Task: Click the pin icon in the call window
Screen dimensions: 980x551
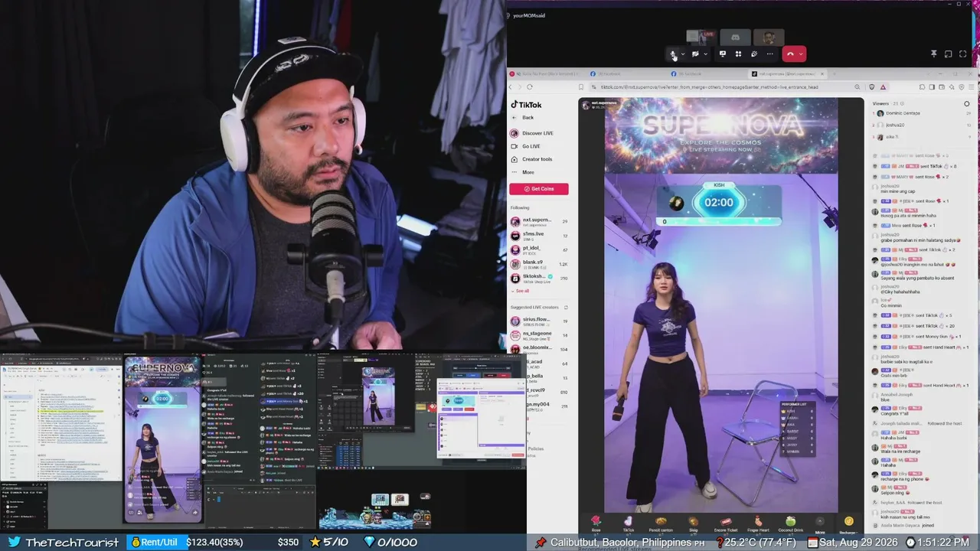Action: tap(933, 54)
